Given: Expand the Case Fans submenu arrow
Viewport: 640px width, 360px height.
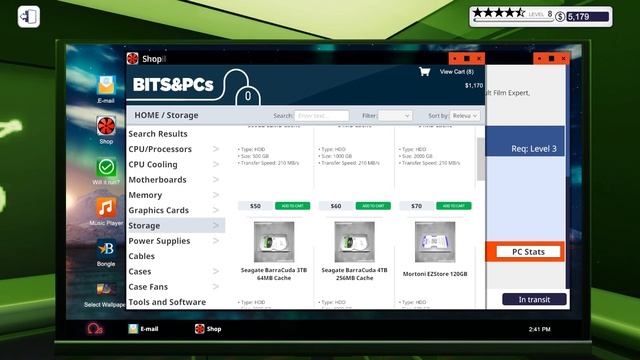Looking at the screenshot, I should tap(216, 287).
